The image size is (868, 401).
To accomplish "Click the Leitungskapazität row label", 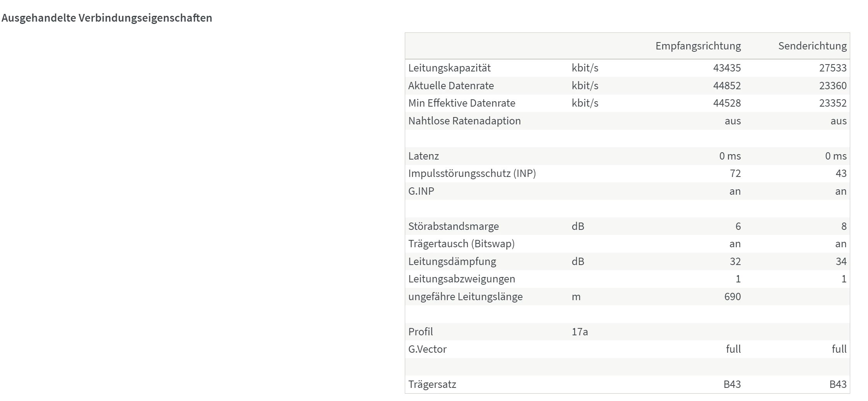I will [x=449, y=68].
